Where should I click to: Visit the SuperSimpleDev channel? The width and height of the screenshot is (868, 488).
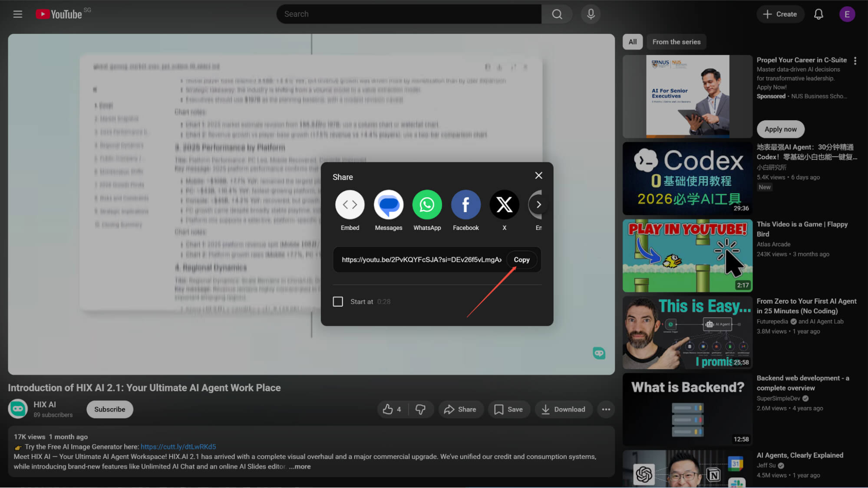[778, 399]
